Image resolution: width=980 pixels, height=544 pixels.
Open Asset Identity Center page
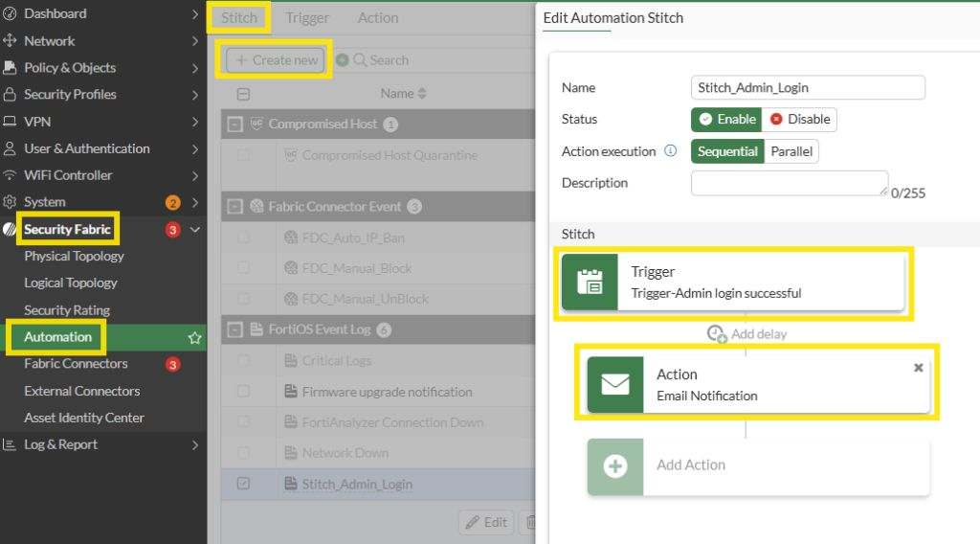coord(84,418)
